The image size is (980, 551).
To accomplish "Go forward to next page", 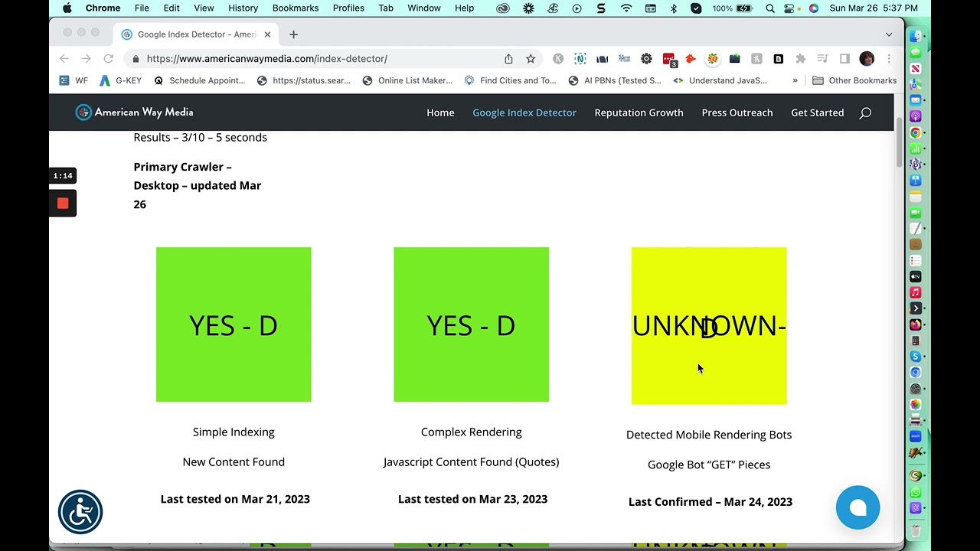I will (x=87, y=59).
